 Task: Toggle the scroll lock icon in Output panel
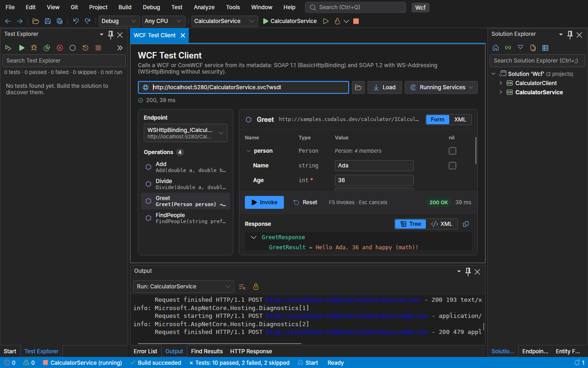[256, 287]
